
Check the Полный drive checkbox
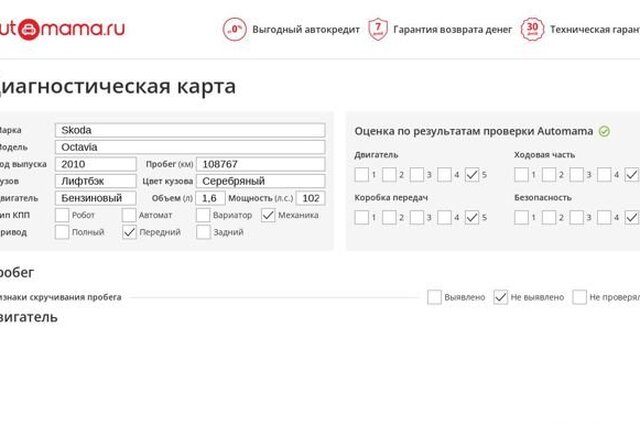point(62,232)
